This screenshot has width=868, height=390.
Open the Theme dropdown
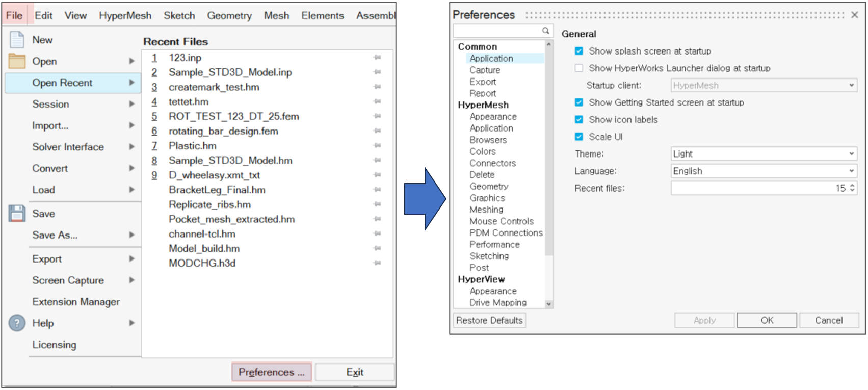point(764,154)
